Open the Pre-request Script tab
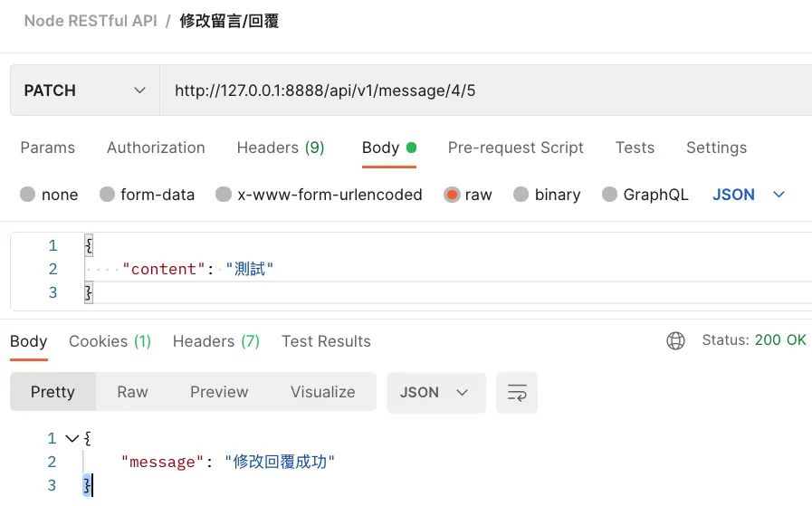 click(516, 148)
